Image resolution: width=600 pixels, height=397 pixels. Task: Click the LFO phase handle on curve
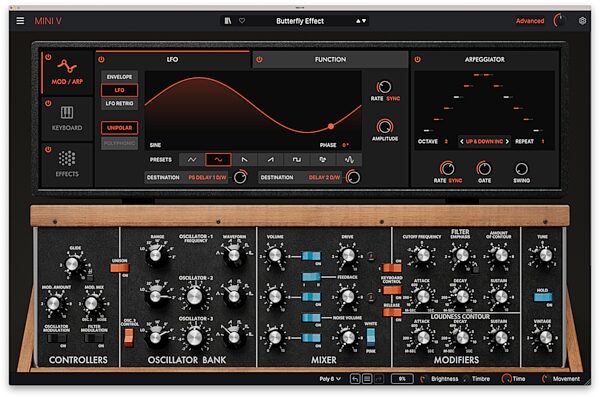pyautogui.click(x=331, y=126)
